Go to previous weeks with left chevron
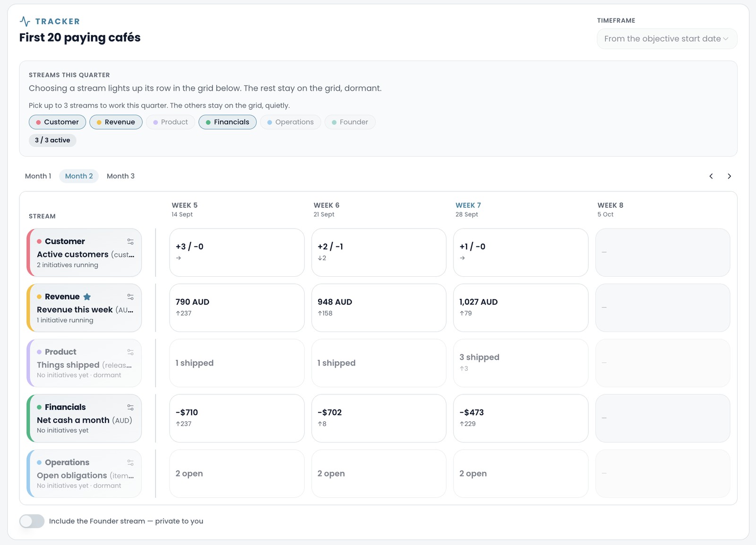This screenshot has width=756, height=545. 711,176
